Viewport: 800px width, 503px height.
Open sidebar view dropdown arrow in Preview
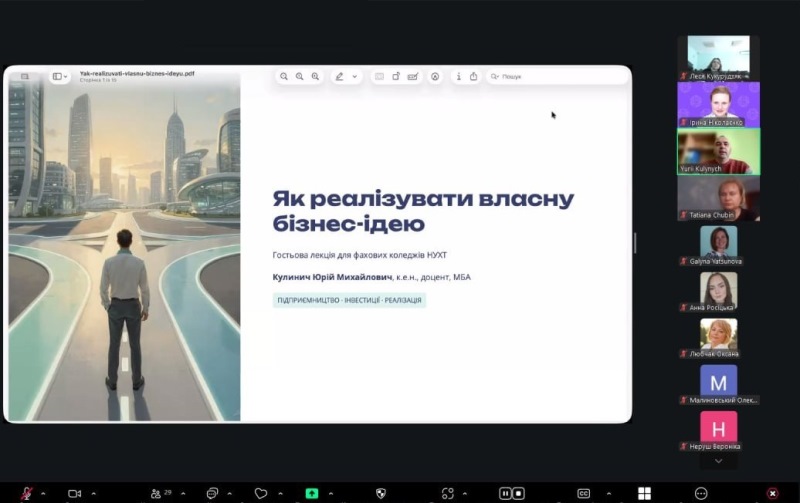[x=65, y=77]
